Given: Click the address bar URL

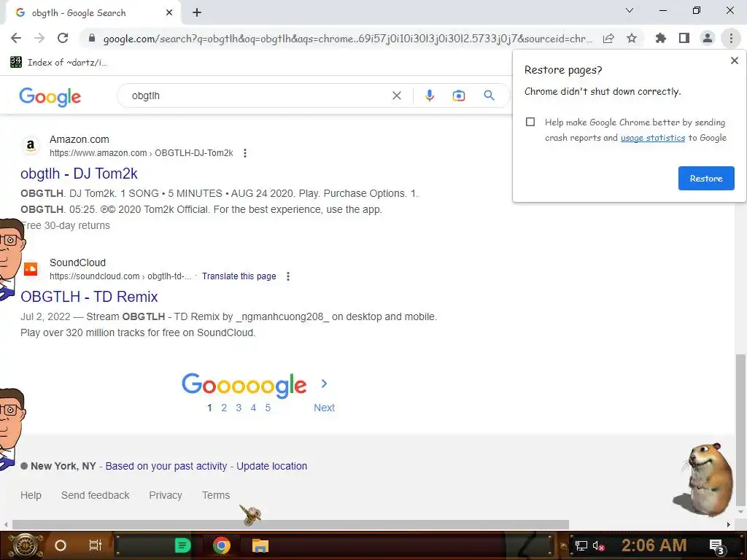Looking at the screenshot, I should (x=348, y=39).
